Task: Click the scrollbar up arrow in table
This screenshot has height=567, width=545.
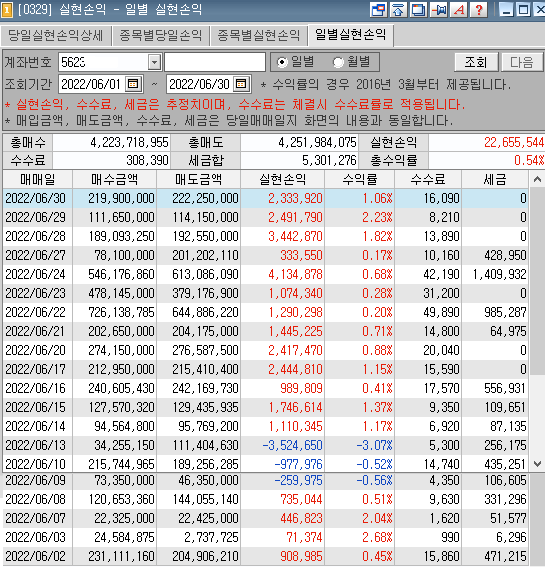Action: pos(537,179)
